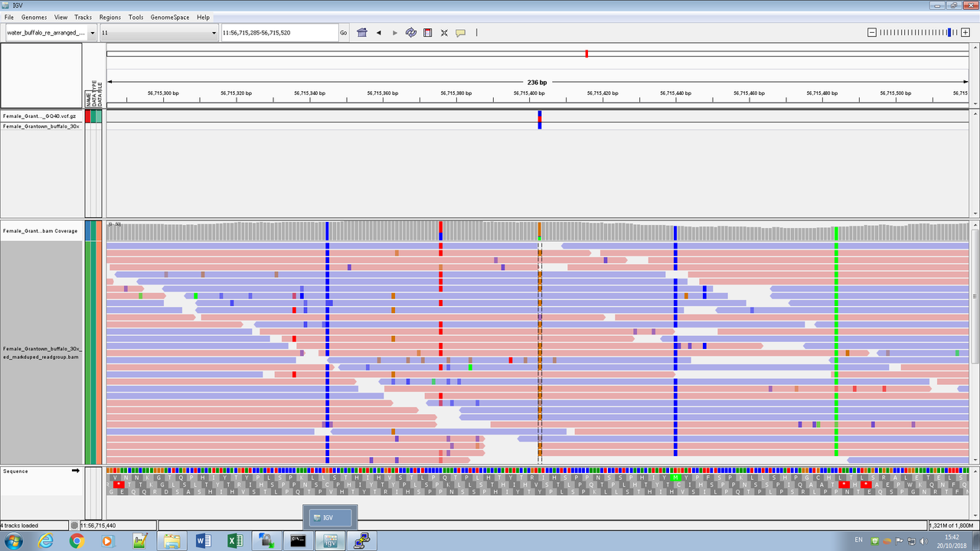
Task: Open the File Explorer taskbar icon
Action: point(171,541)
